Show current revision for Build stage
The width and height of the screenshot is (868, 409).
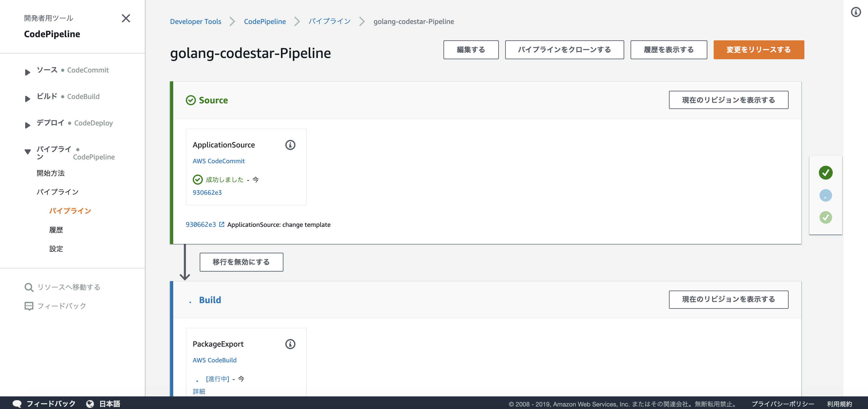(x=728, y=299)
